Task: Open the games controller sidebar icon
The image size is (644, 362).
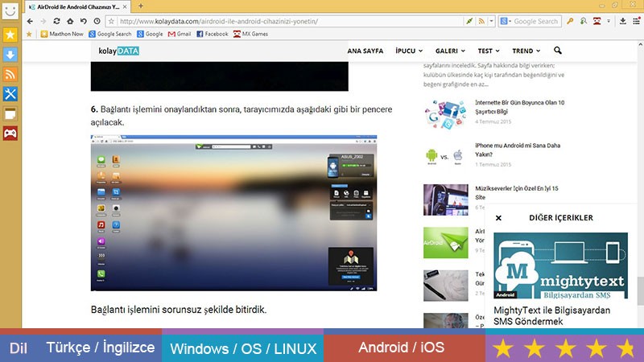Action: [x=10, y=134]
